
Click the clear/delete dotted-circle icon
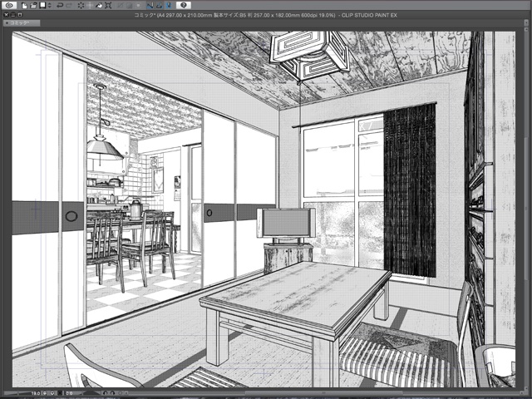tap(81, 6)
